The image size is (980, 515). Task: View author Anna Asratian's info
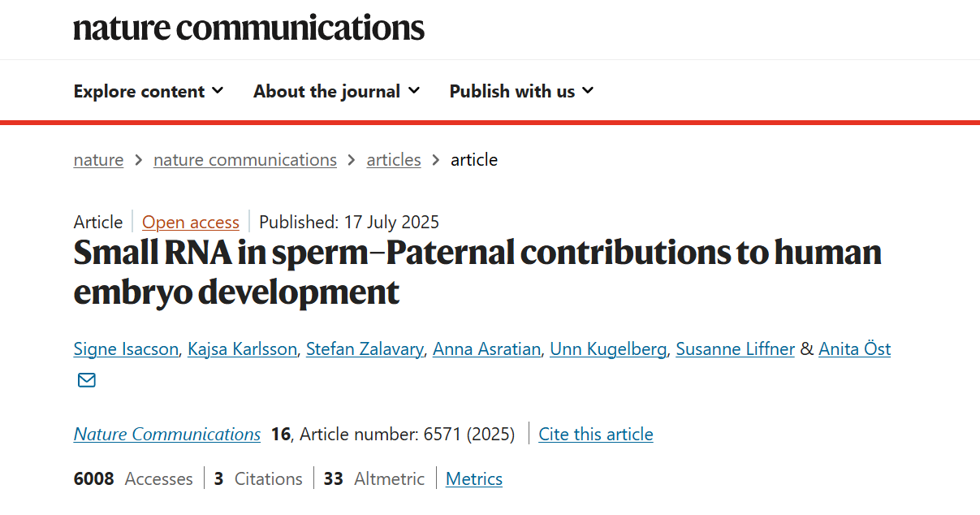[486, 349]
